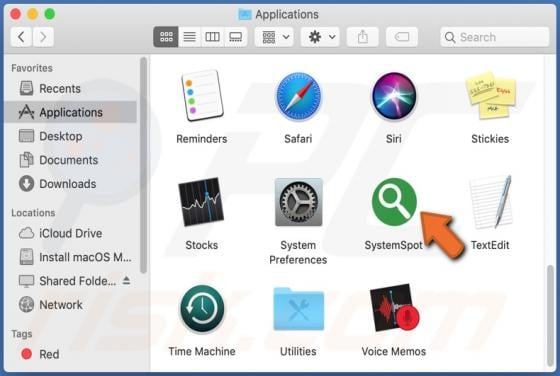Switch to gallery view
Screen dimensions: 560x376
click(235, 37)
